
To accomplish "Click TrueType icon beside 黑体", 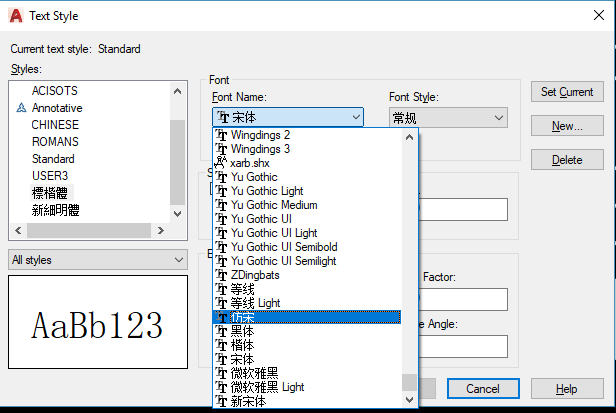I will [x=222, y=331].
